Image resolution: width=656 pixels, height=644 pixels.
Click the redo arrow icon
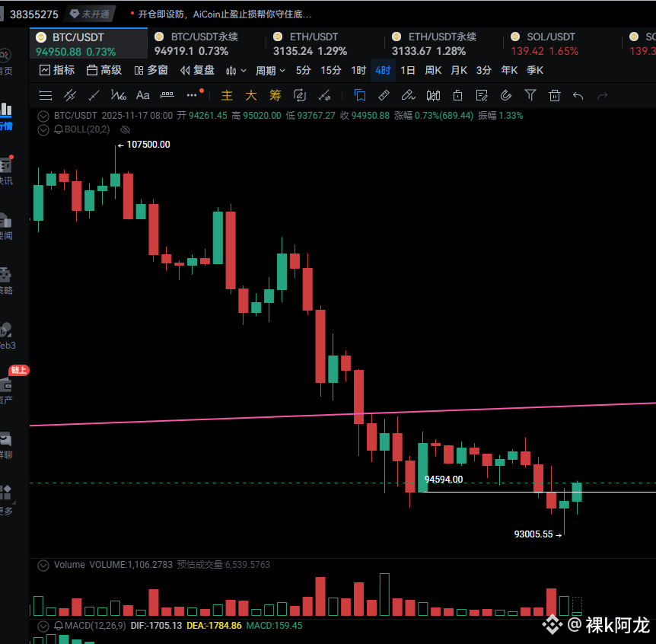pos(603,96)
